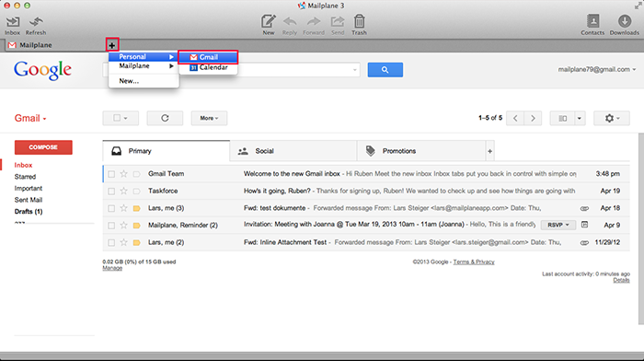Click the calendar icon on the Invitation row

pyautogui.click(x=584, y=225)
